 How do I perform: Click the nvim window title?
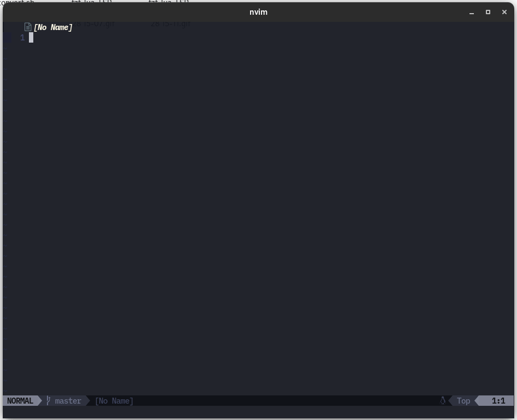(259, 12)
